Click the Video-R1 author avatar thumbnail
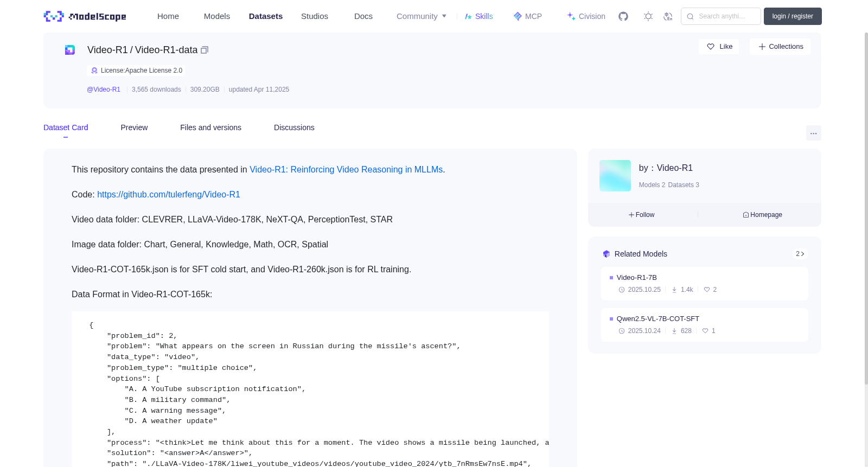The height and width of the screenshot is (467, 868). pyautogui.click(x=615, y=176)
